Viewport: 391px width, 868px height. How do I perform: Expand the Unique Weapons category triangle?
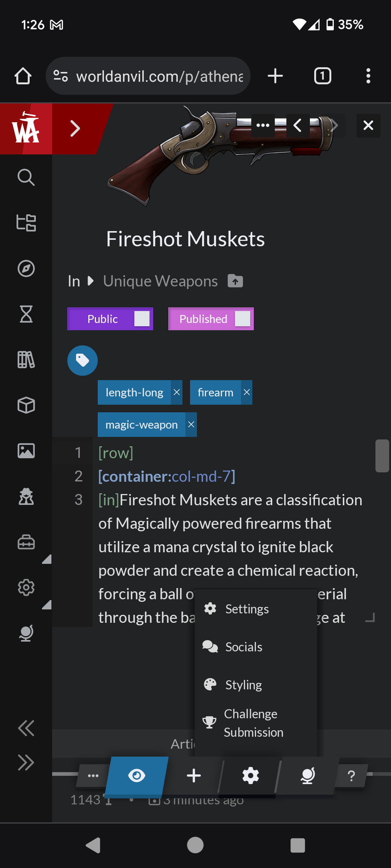click(91, 281)
